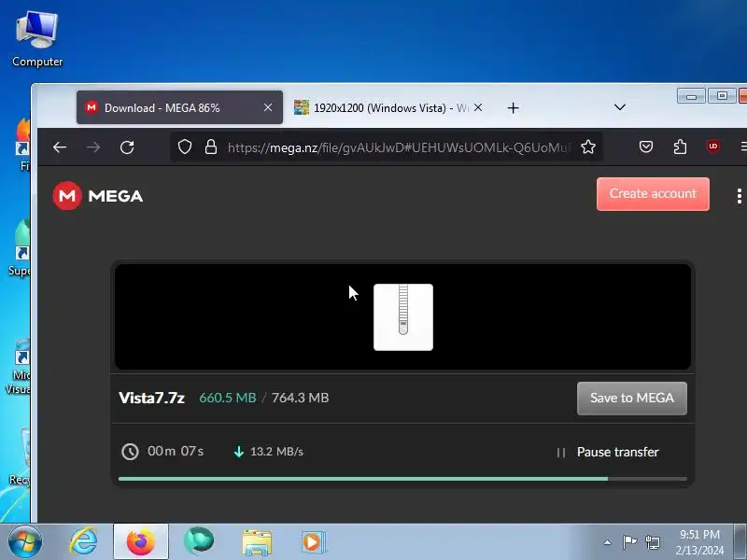The width and height of the screenshot is (747, 560).
Task: Close the Download - MEGA tab
Action: point(268,107)
